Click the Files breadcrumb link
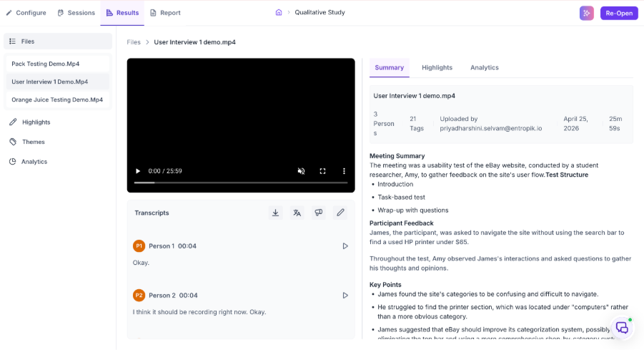The image size is (644, 350). click(x=134, y=42)
